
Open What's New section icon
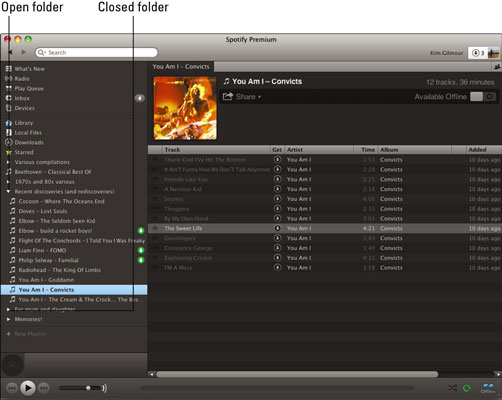9,69
